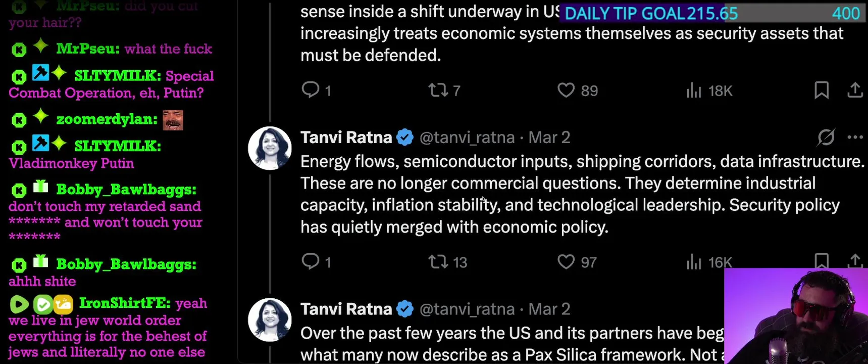Click the zoomerdylan username in chat
868x364 pixels.
pyautogui.click(x=107, y=120)
